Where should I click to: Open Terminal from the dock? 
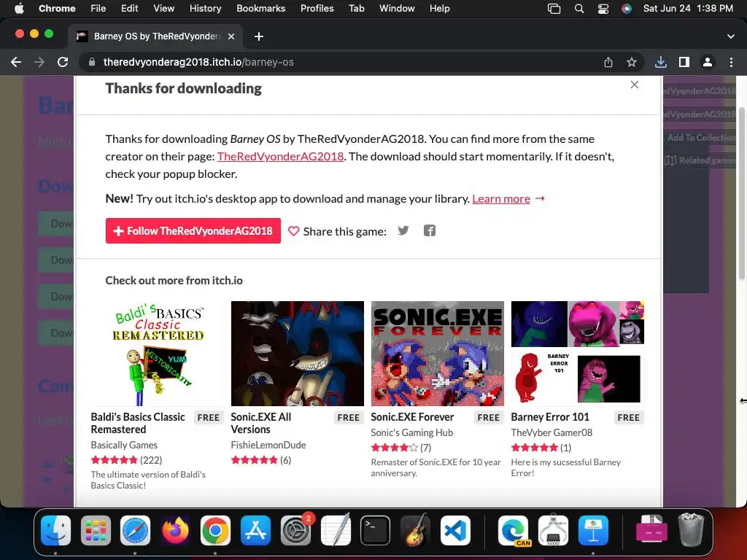(376, 530)
